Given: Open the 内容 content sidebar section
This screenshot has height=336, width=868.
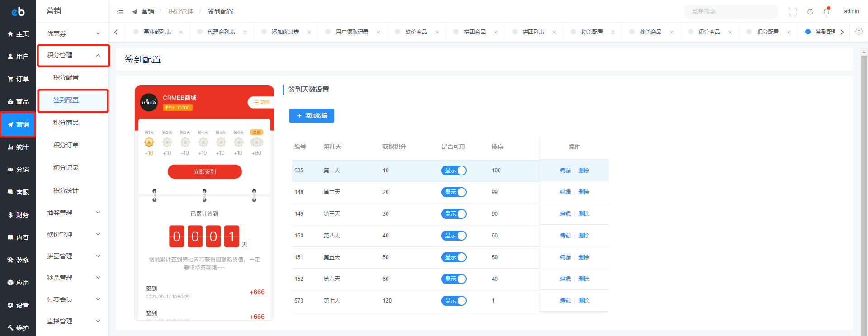Looking at the screenshot, I should [x=18, y=237].
